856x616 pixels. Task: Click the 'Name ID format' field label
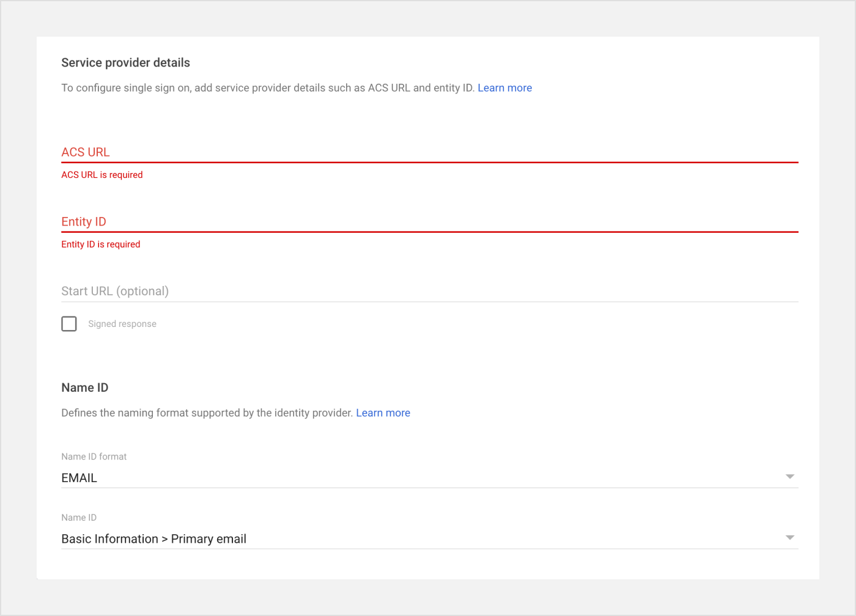pyautogui.click(x=94, y=457)
